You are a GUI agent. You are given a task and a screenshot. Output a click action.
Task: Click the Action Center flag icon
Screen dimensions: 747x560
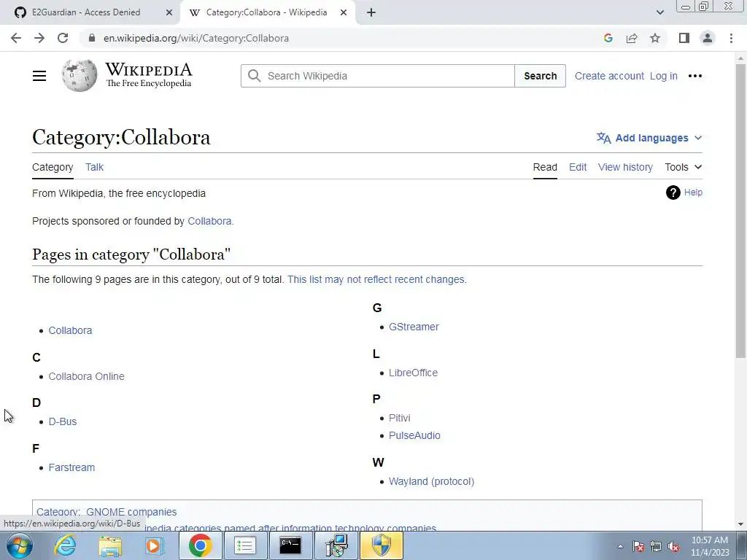point(638,547)
